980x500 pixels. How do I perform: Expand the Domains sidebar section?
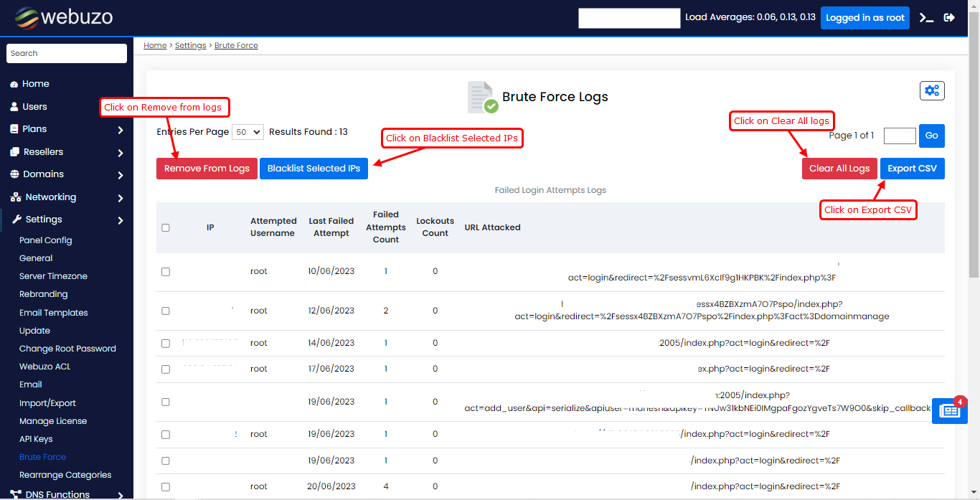[x=120, y=175]
